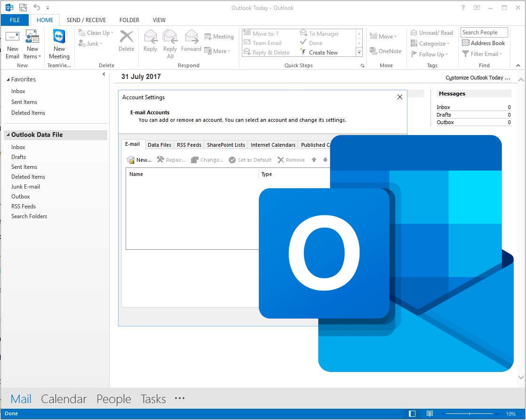
Task: Switch to the SEND / RECEIVE ribbon tab
Action: click(x=86, y=20)
